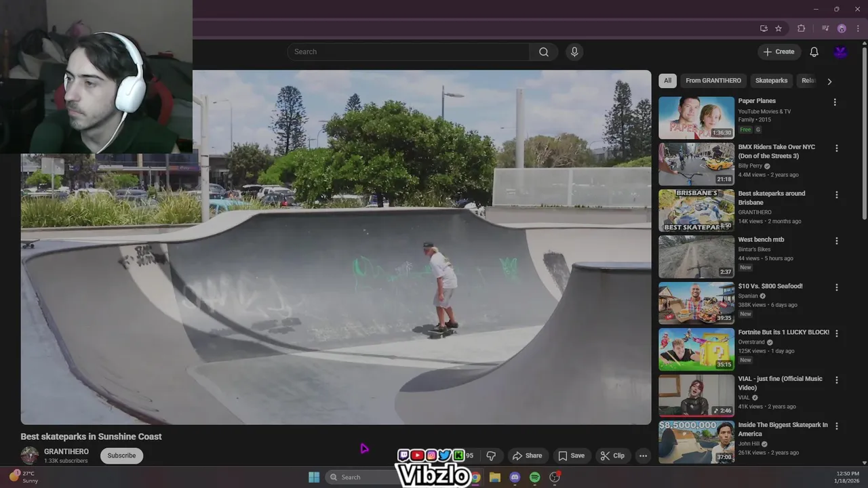Open the $8,5000,000 skatepark thumbnail
This screenshot has height=488, width=868.
pos(696,441)
